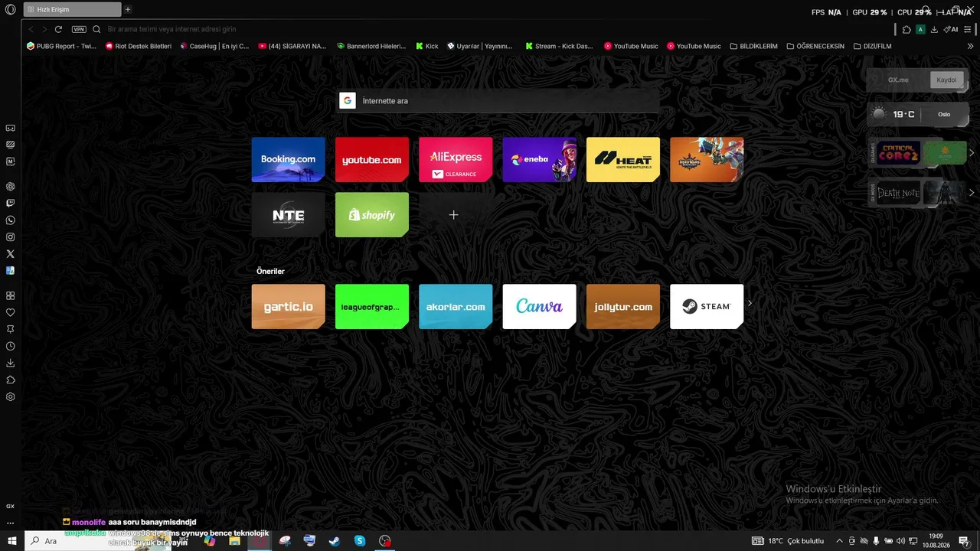Open the GX Corner gamepad icon
980x551 pixels.
point(11,128)
